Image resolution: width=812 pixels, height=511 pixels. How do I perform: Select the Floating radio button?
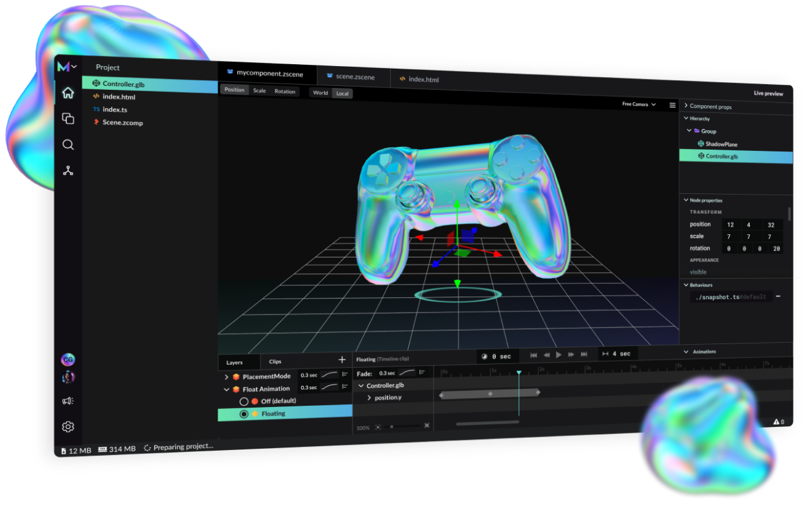coord(243,414)
